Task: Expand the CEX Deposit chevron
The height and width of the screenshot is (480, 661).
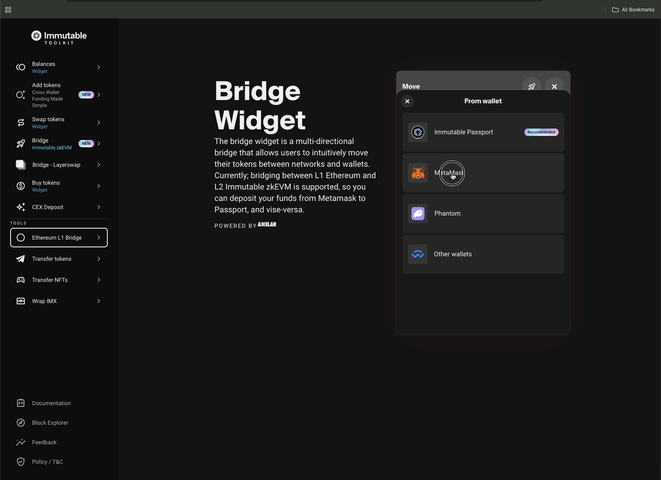Action: pyautogui.click(x=99, y=207)
